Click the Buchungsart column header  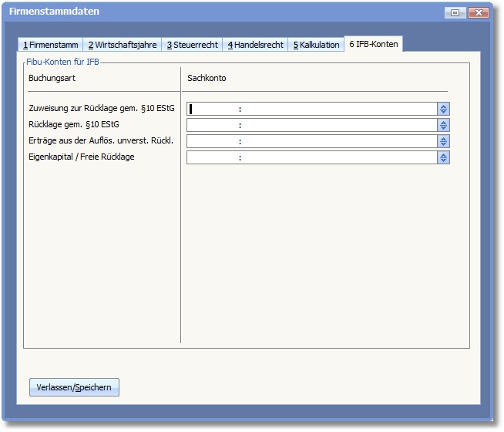pyautogui.click(x=52, y=79)
